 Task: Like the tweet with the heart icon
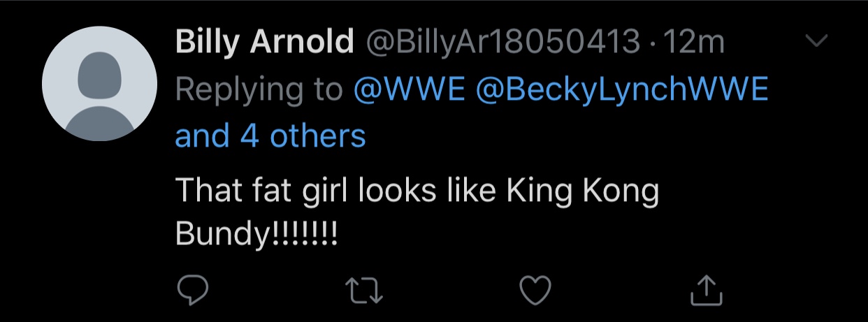[x=536, y=290]
